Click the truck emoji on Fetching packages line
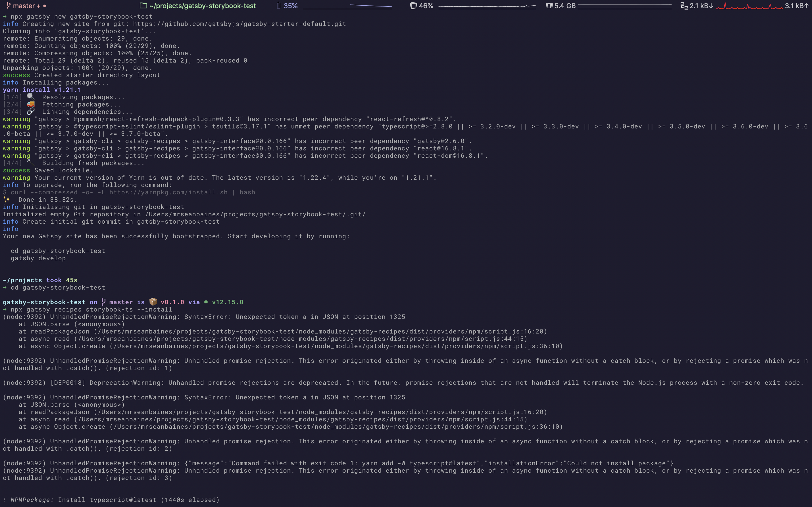This screenshot has width=812, height=507. click(x=30, y=104)
